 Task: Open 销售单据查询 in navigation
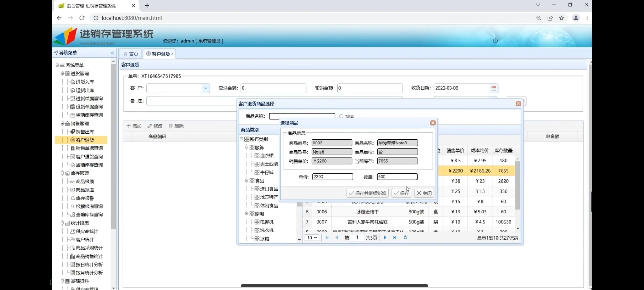point(89,148)
